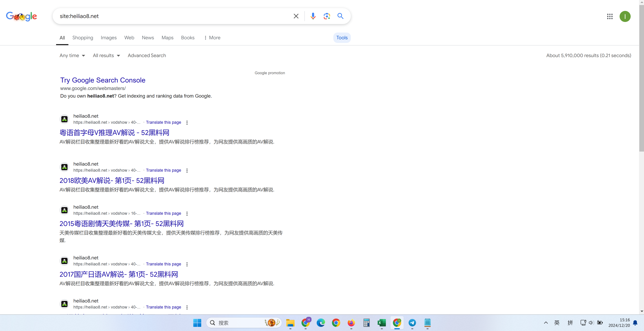The height and width of the screenshot is (331, 644).
Task: Open the battery status tray icon
Action: pos(600,323)
